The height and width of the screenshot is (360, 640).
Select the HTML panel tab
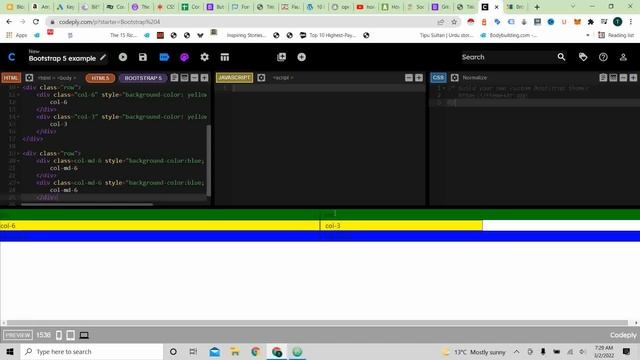click(x=11, y=78)
